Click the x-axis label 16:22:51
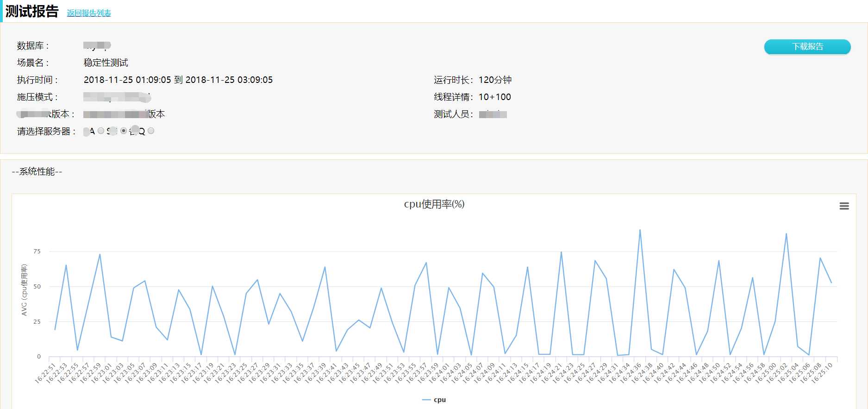Image resolution: width=868 pixels, height=409 pixels. (45, 373)
